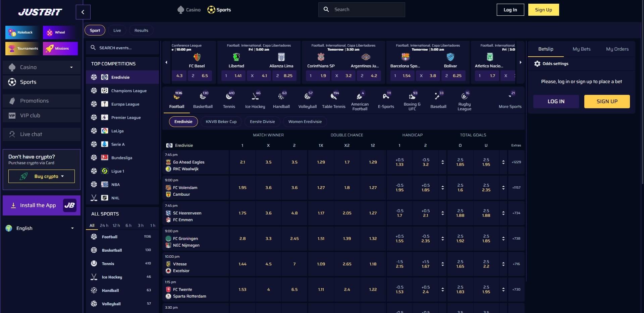Select the Women Eredivisie filter chip
The width and height of the screenshot is (644, 313).
305,122
